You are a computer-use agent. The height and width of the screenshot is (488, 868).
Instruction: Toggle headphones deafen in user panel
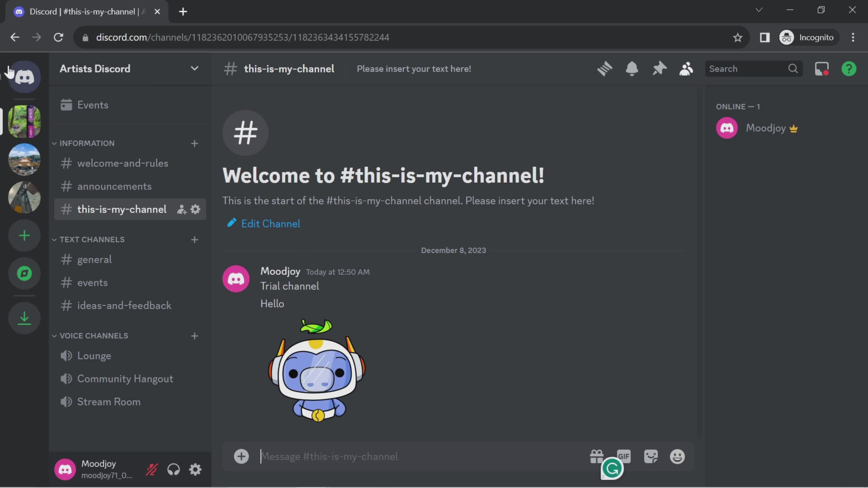click(174, 469)
